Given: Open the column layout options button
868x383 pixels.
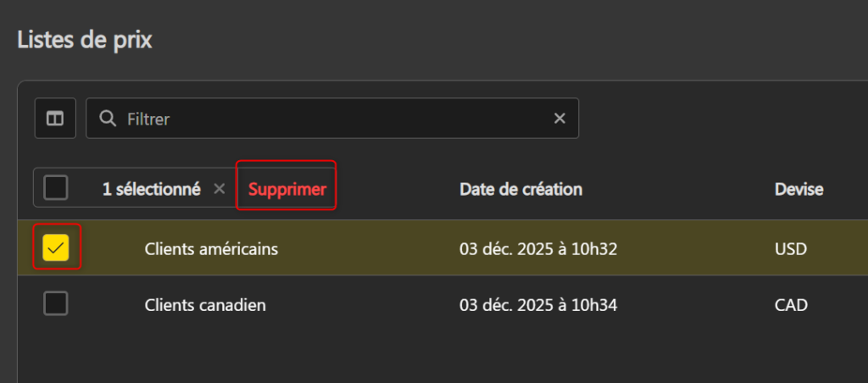Looking at the screenshot, I should [55, 119].
